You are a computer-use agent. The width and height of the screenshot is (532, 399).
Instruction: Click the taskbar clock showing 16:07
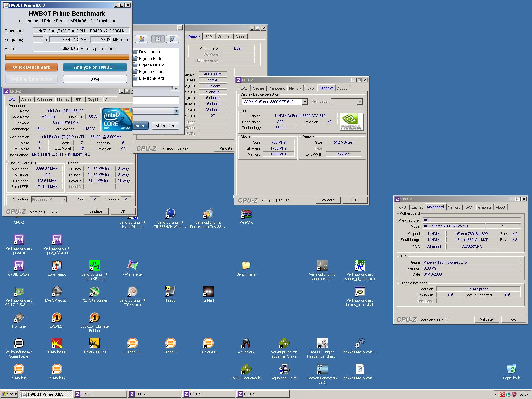tap(524, 394)
